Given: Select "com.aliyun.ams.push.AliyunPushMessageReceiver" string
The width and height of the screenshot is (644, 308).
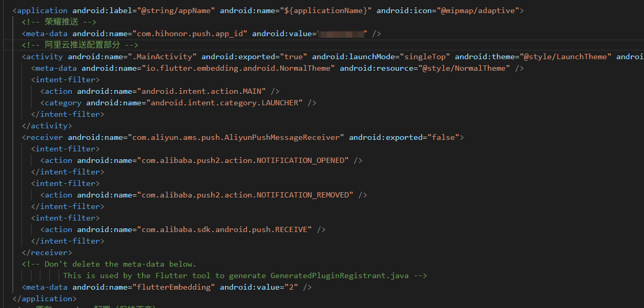Looking at the screenshot, I should [236, 137].
